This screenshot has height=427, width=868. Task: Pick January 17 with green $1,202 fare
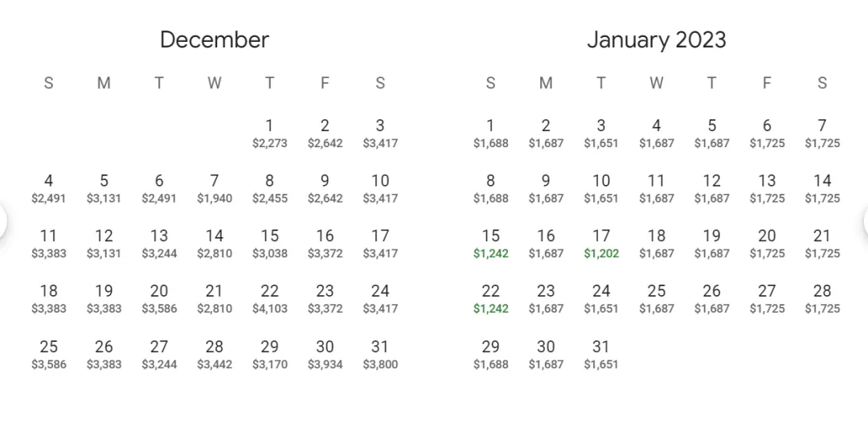coord(601,244)
